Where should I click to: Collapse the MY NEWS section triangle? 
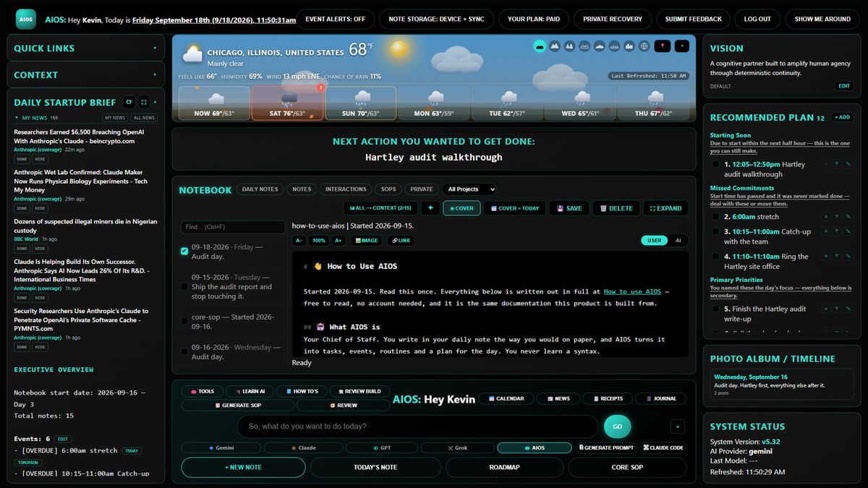[17, 117]
